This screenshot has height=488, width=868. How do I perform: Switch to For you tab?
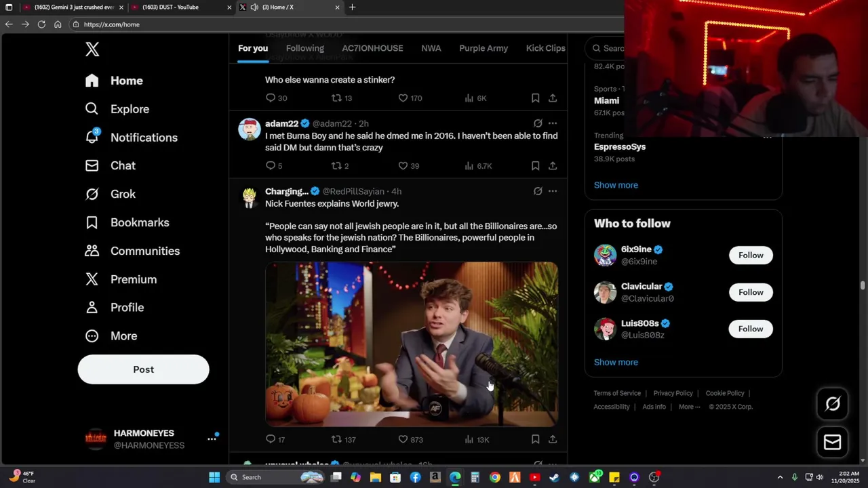coord(253,48)
